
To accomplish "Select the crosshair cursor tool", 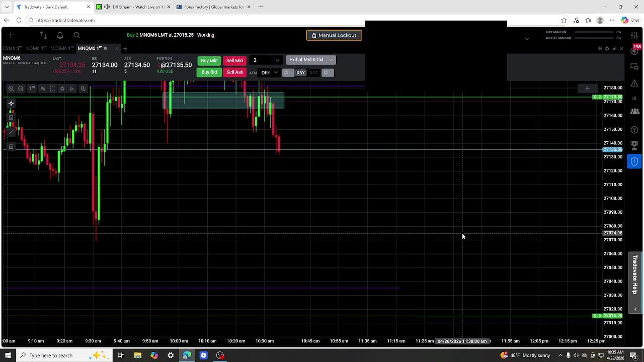I will [11, 104].
